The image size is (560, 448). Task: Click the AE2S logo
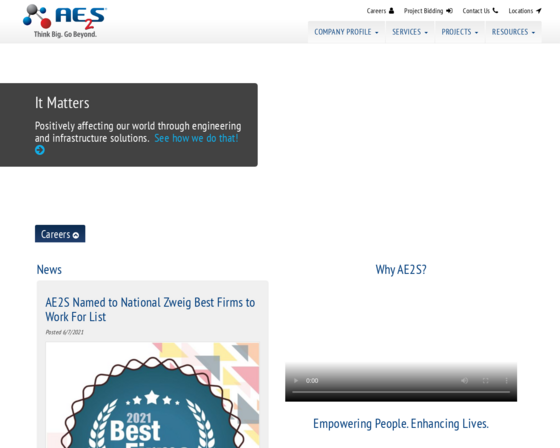(65, 21)
